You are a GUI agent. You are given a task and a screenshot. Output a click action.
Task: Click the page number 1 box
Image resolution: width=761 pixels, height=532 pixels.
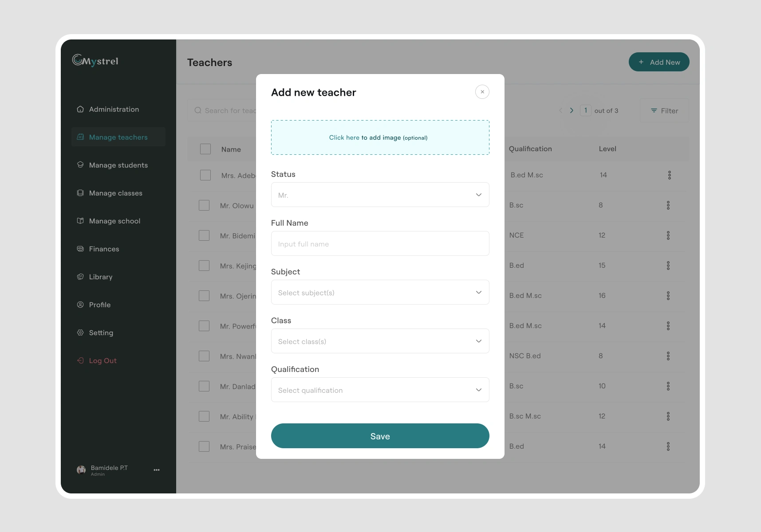coord(586,110)
